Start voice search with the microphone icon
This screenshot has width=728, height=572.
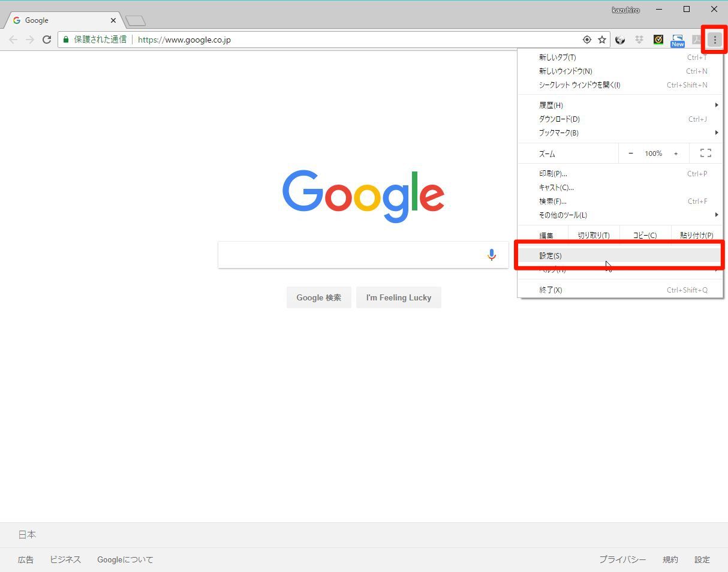coord(492,255)
